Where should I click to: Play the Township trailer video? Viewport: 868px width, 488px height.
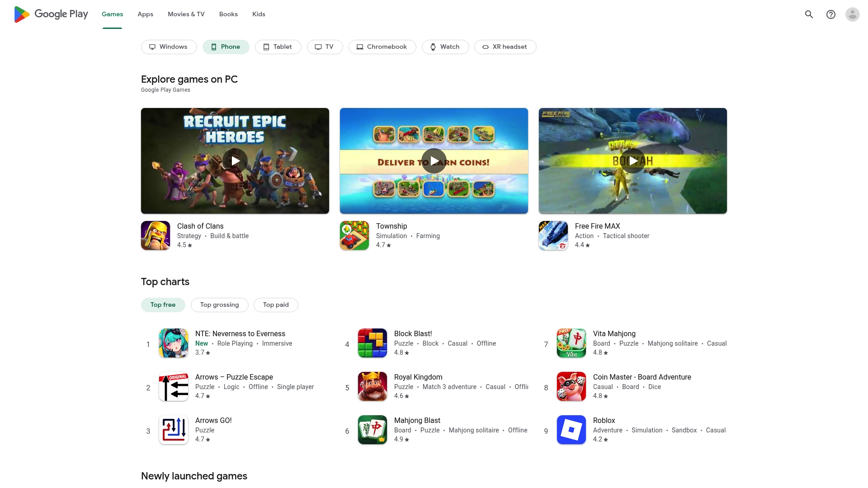tap(434, 161)
